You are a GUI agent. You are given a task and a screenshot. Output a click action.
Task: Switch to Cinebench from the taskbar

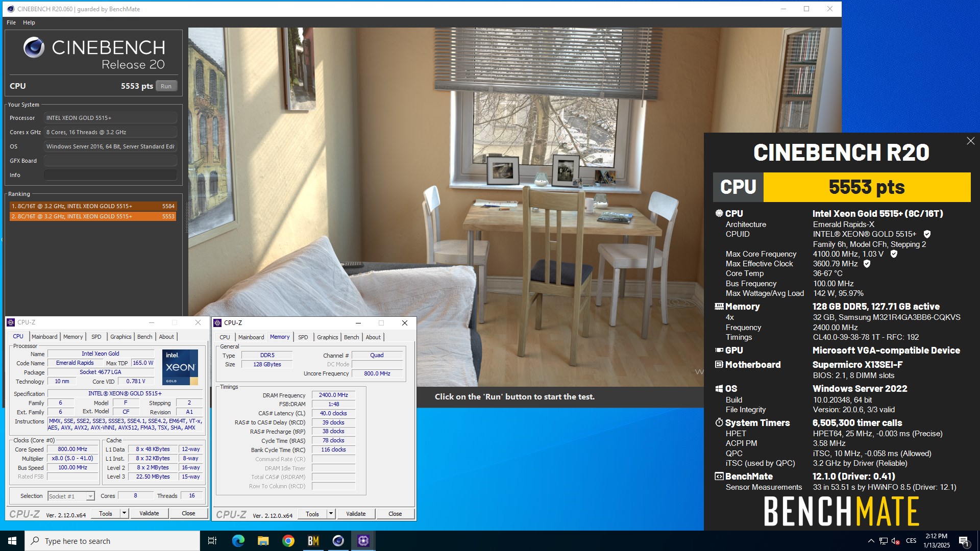point(338,541)
